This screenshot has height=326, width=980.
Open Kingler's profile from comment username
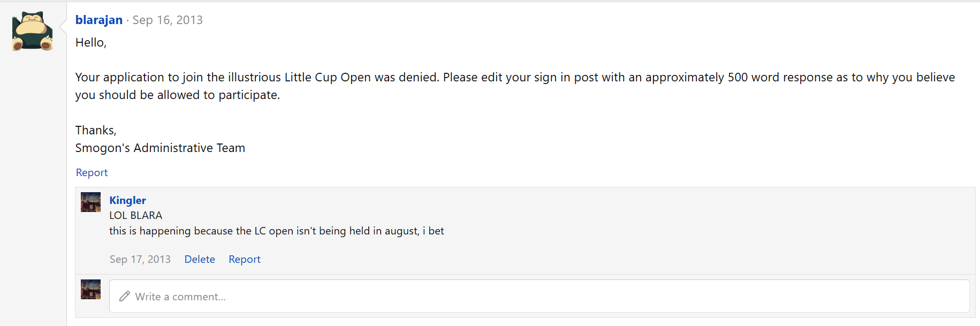(x=127, y=200)
